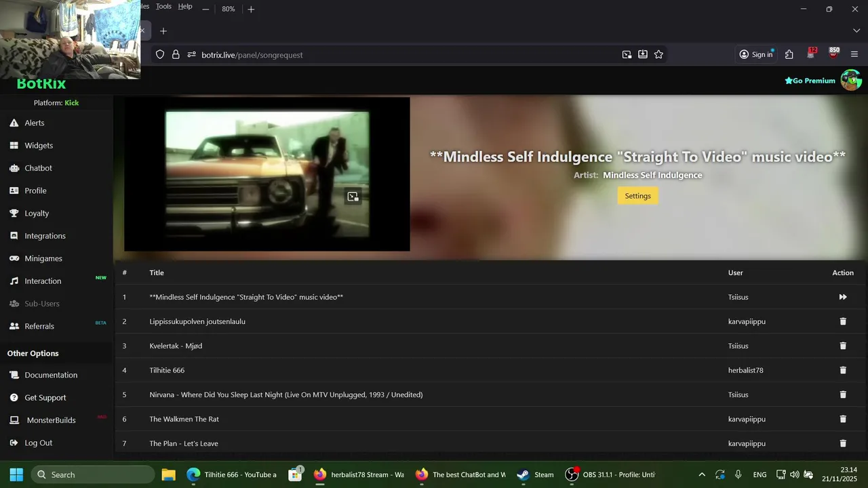This screenshot has height=488, width=868.
Task: Switch to Tilhitie 666 YouTube Edge window
Action: coord(232,474)
